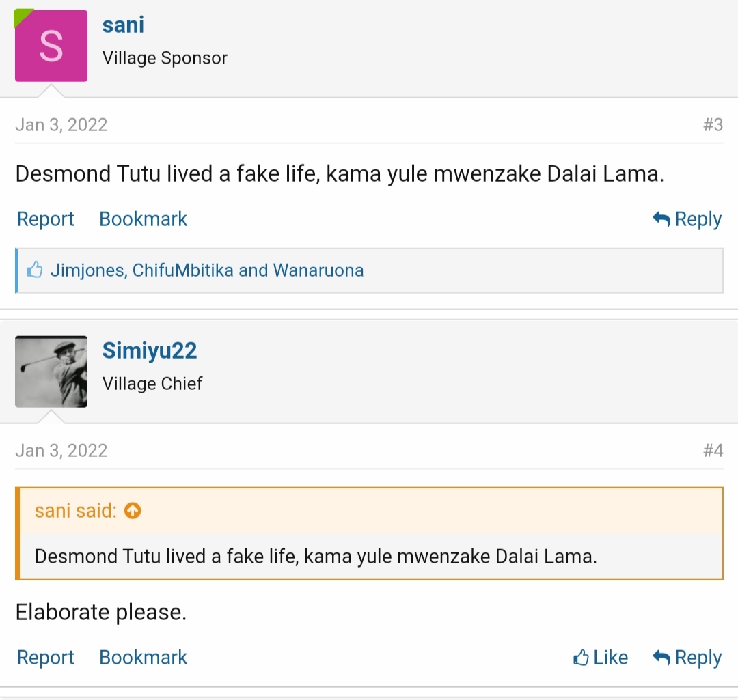Image resolution: width=738 pixels, height=700 pixels.
Task: Bookmark Simiyu22's post #4
Action: (143, 658)
